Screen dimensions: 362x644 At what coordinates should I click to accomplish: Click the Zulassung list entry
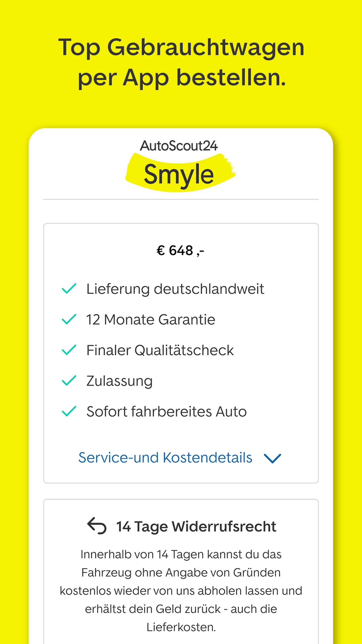point(119,381)
